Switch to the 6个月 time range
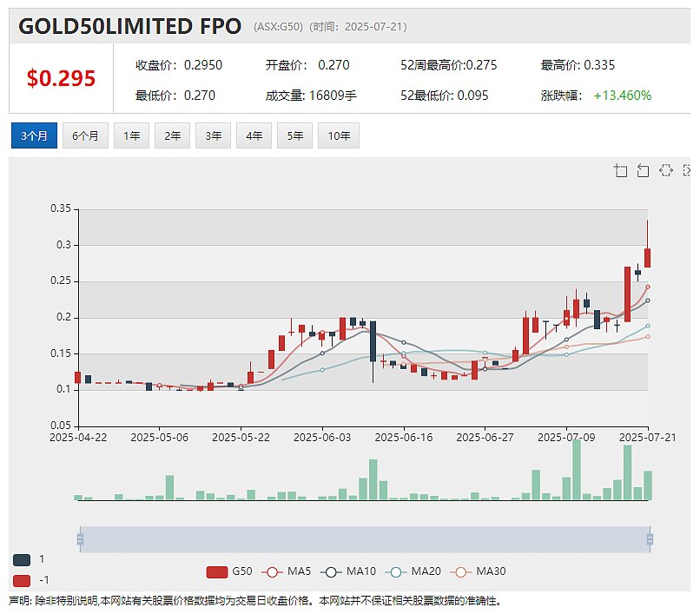This screenshot has height=614, width=700. [85, 135]
